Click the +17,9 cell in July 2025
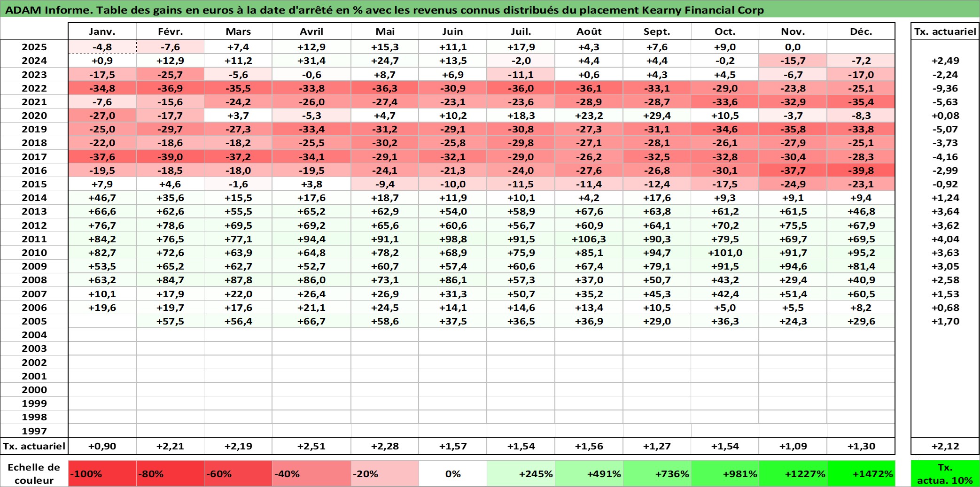This screenshot has height=487, width=980. click(521, 47)
